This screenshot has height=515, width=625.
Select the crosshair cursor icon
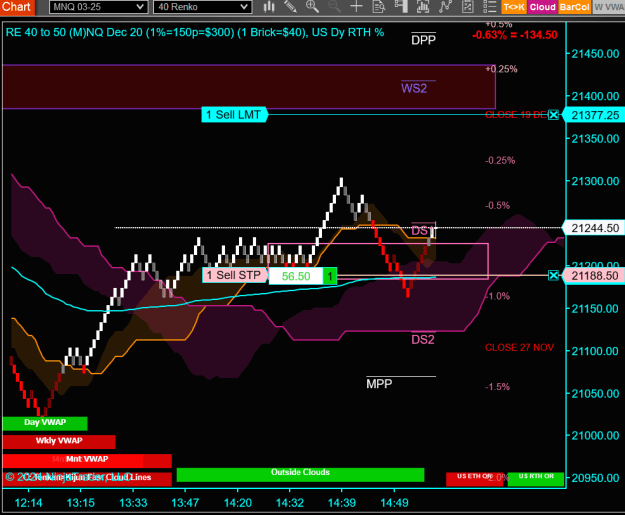pos(356,6)
